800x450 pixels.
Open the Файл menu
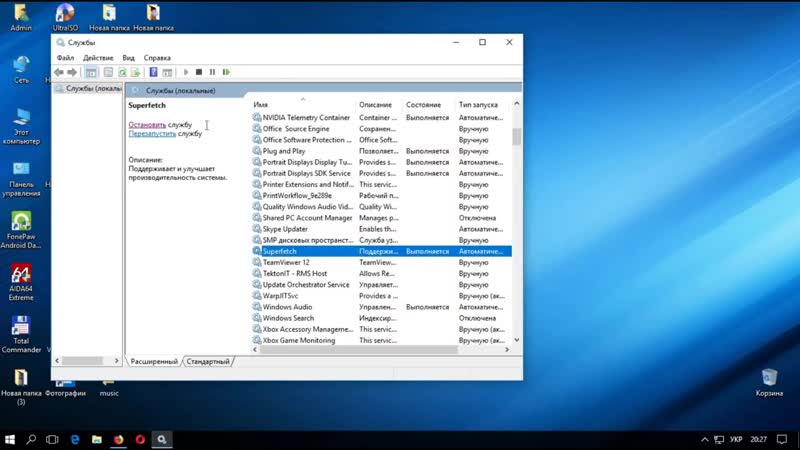(x=65, y=58)
